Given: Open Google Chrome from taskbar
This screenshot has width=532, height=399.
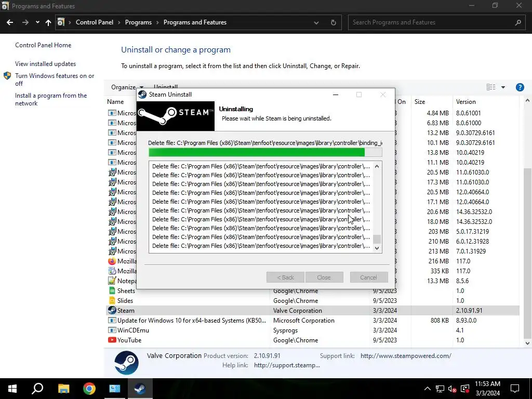Looking at the screenshot, I should (x=89, y=389).
